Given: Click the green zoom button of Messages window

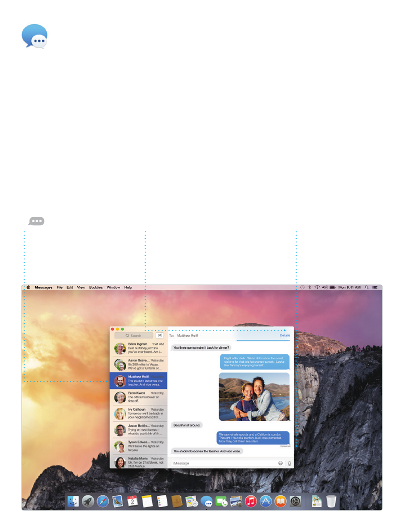Looking at the screenshot, I should click(122, 329).
